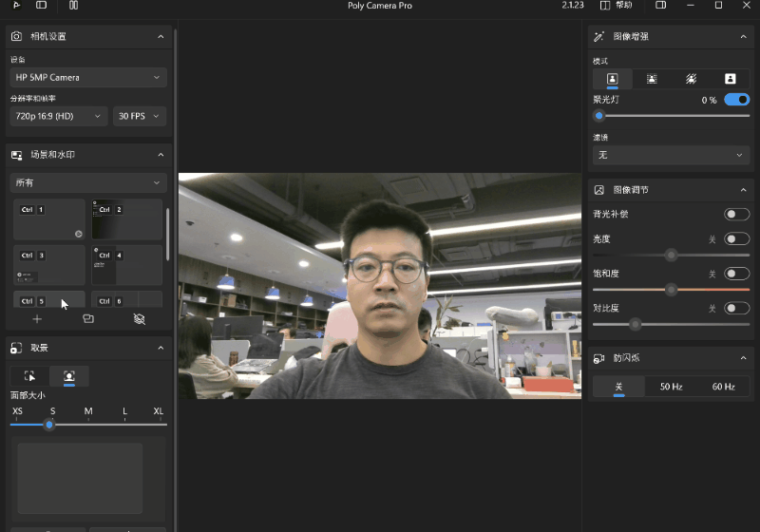Open the HP 5MP Camera device dropdown
760x532 pixels.
(x=88, y=77)
